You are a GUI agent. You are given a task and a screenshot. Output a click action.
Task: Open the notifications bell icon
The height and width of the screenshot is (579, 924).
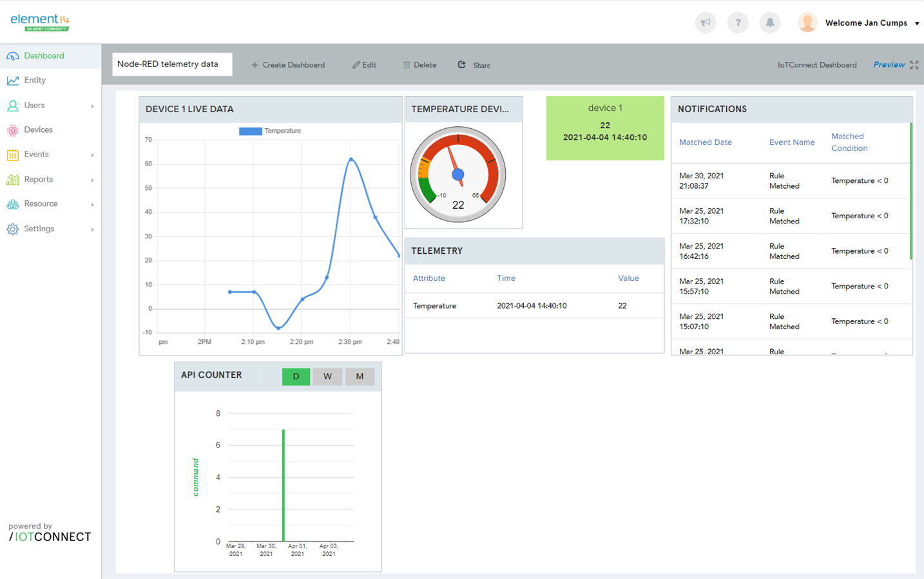[769, 23]
